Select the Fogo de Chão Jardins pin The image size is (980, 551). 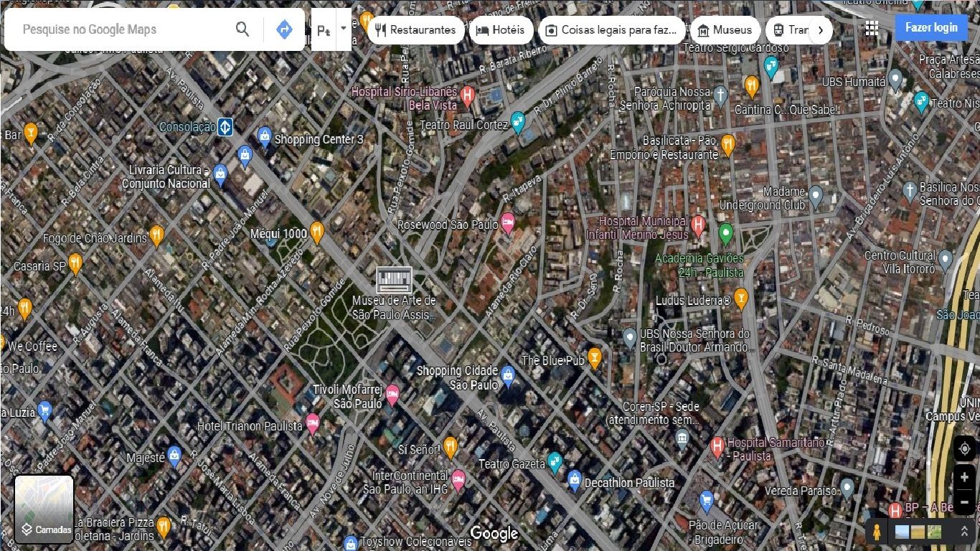(x=156, y=235)
